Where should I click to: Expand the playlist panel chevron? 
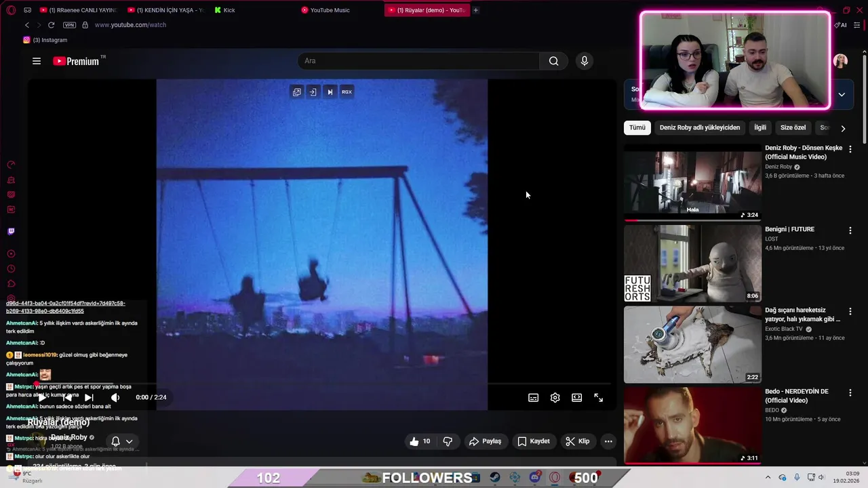pyautogui.click(x=842, y=95)
